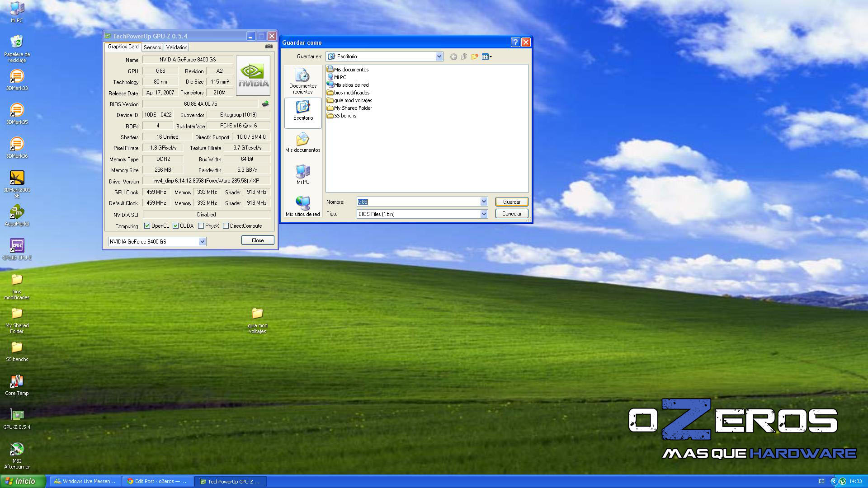Select 'Mi PC' in the file list

(x=336, y=77)
